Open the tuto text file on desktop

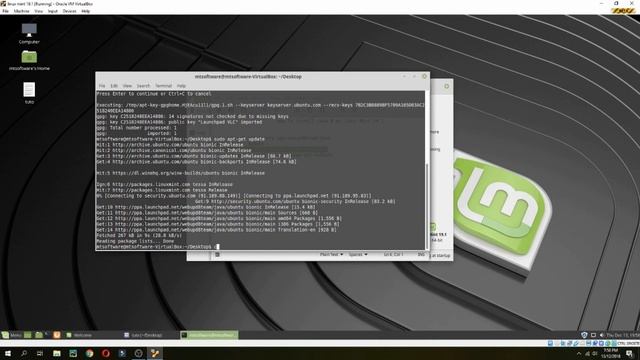pyautogui.click(x=29, y=93)
